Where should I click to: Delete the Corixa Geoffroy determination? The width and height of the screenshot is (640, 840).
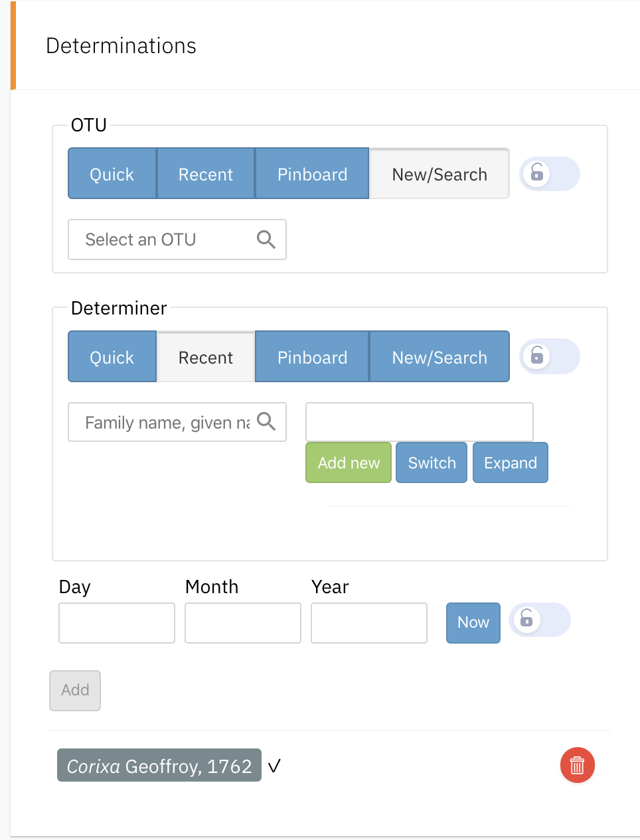click(x=577, y=765)
